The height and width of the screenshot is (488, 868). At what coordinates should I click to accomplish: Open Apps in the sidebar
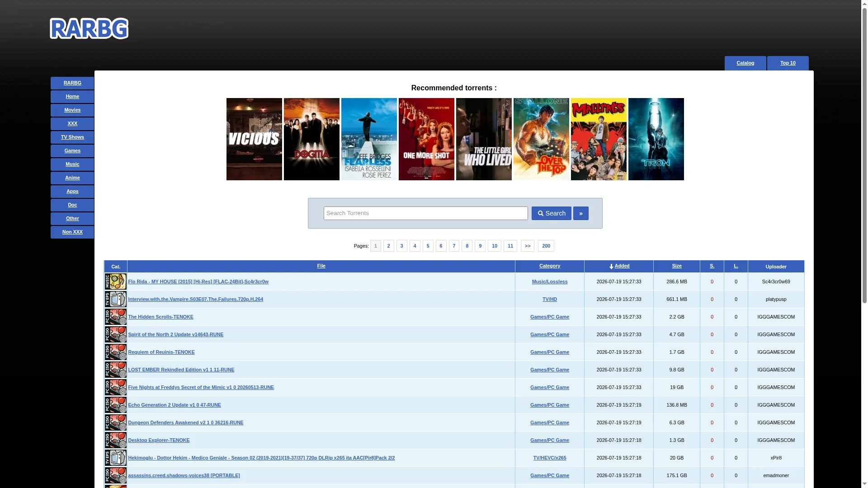click(x=72, y=192)
